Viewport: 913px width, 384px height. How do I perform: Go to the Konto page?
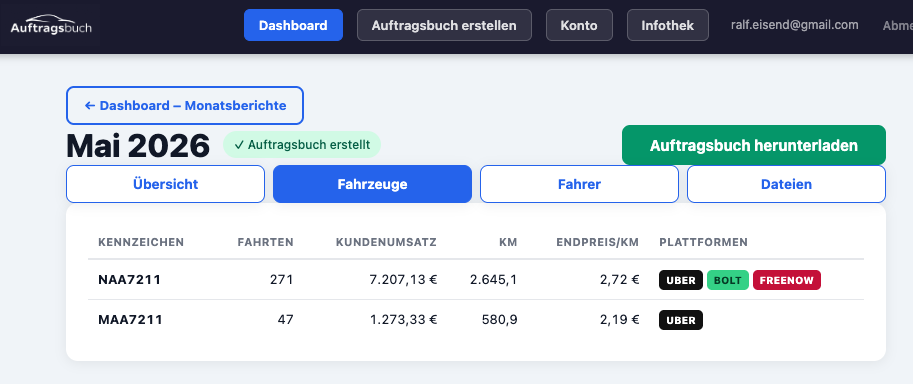coord(579,25)
